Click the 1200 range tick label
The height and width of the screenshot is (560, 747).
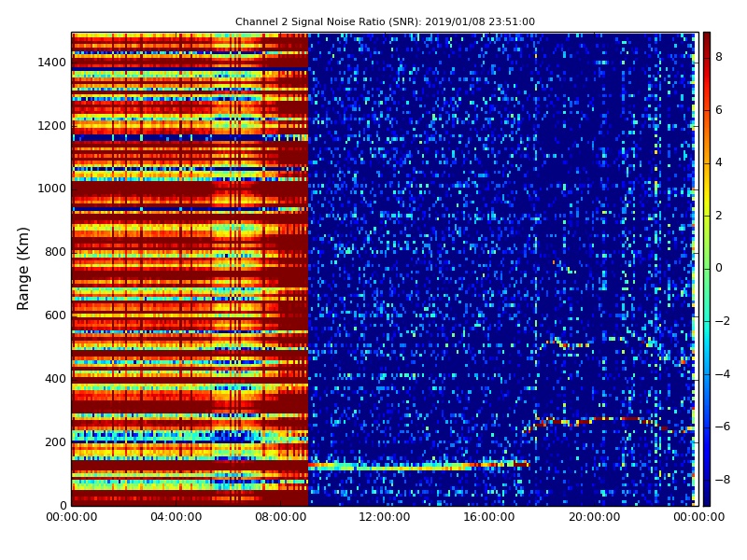click(52, 126)
